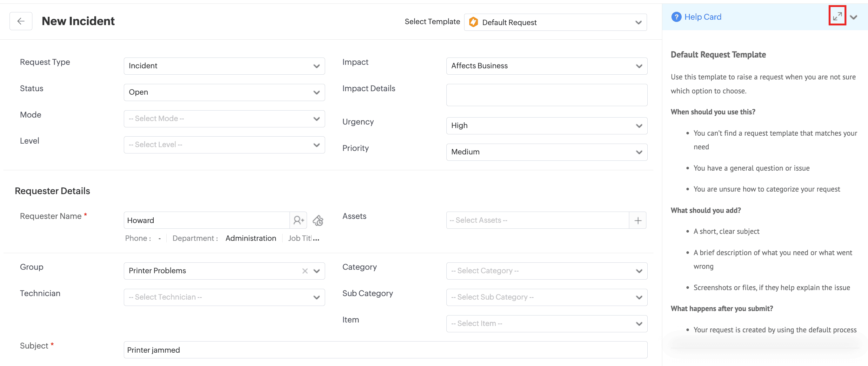Collapse the Help Card panel chevron

[853, 17]
